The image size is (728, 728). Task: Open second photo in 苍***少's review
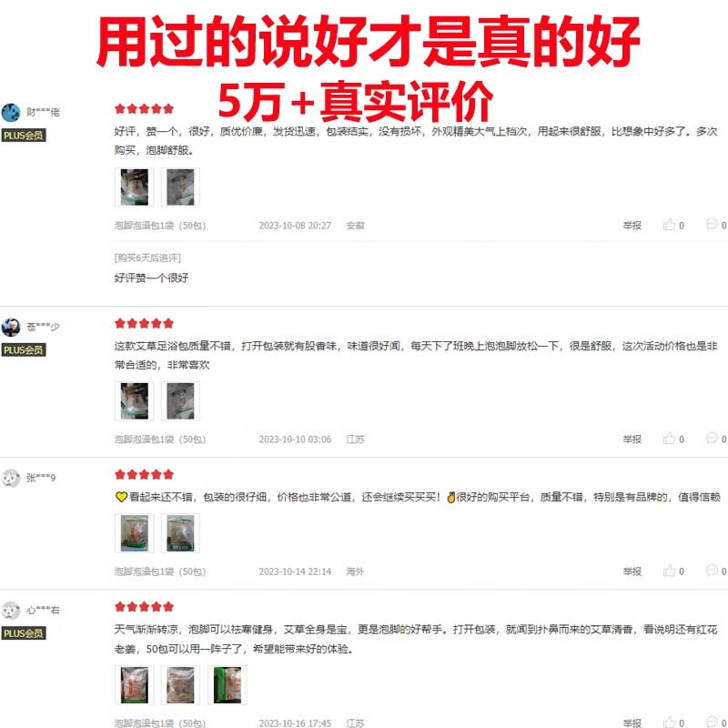(180, 401)
